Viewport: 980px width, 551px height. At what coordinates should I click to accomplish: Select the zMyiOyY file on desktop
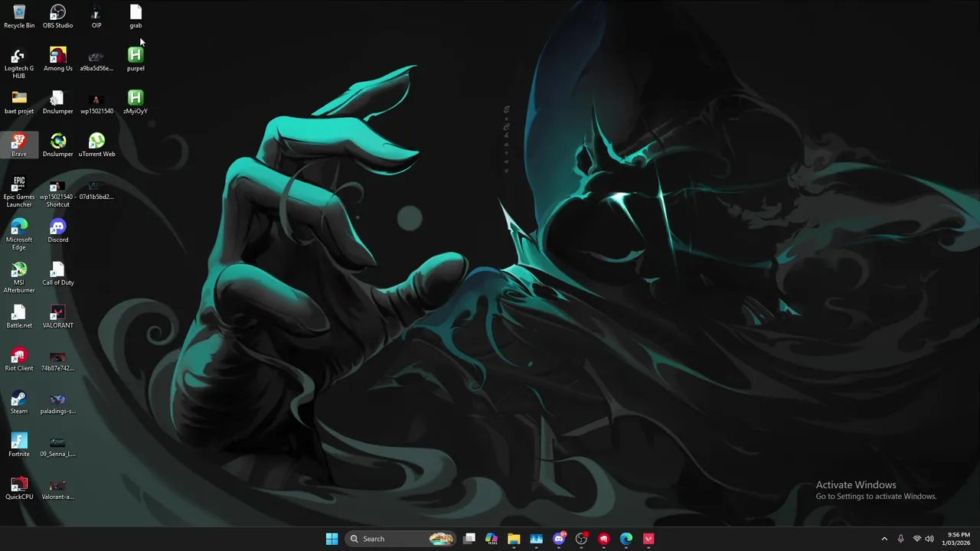(x=136, y=103)
